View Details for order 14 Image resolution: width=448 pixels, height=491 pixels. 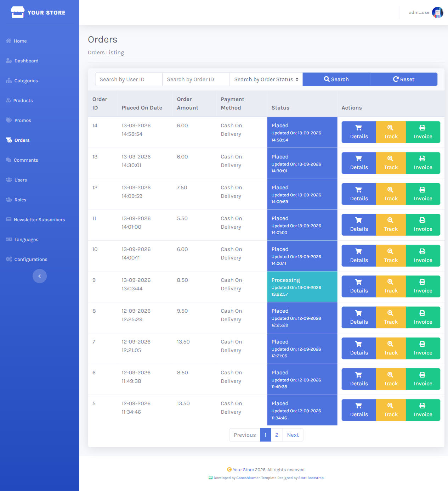coord(359,132)
